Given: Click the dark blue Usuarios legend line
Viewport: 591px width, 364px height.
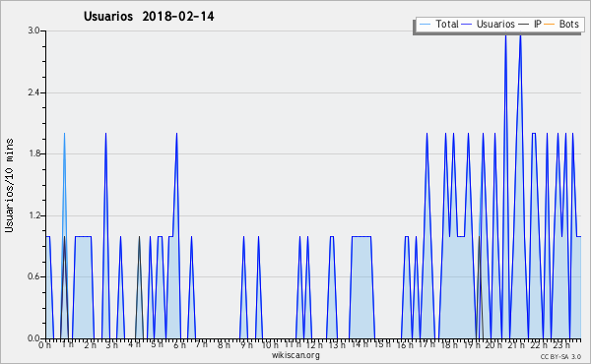Looking at the screenshot, I should (x=467, y=25).
